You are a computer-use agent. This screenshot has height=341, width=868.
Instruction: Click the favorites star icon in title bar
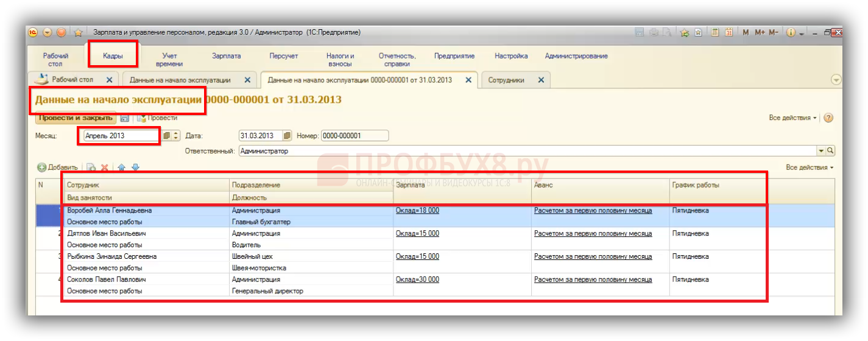(78, 33)
